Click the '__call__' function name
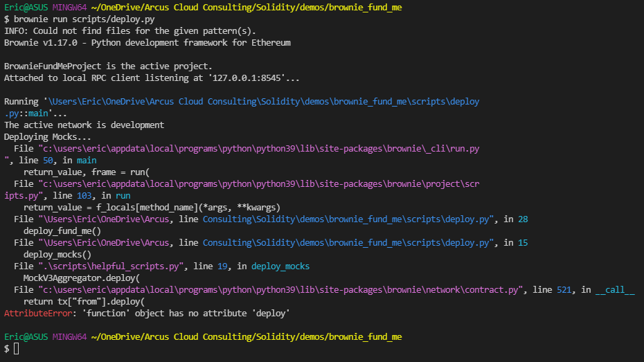 coord(615,290)
